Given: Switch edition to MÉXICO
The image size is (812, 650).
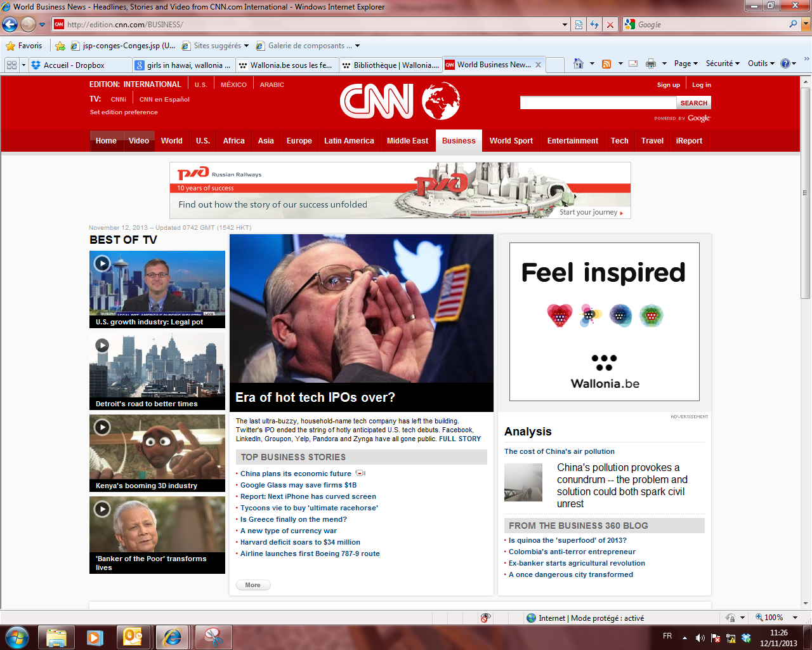Looking at the screenshot, I should point(233,84).
